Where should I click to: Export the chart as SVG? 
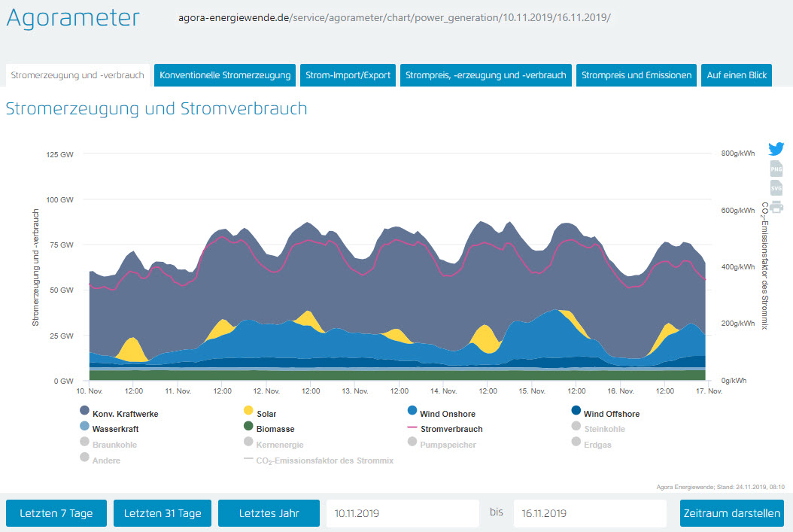776,187
